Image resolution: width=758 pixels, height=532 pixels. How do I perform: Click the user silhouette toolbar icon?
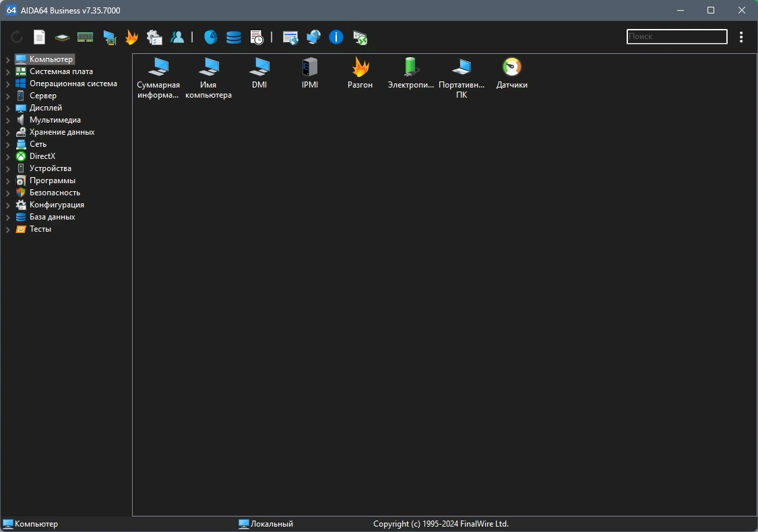point(177,37)
